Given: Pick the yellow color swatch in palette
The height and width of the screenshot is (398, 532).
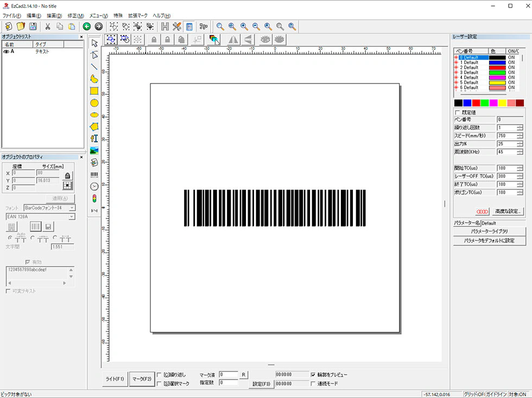Looking at the screenshot, I should pyautogui.click(x=503, y=103).
